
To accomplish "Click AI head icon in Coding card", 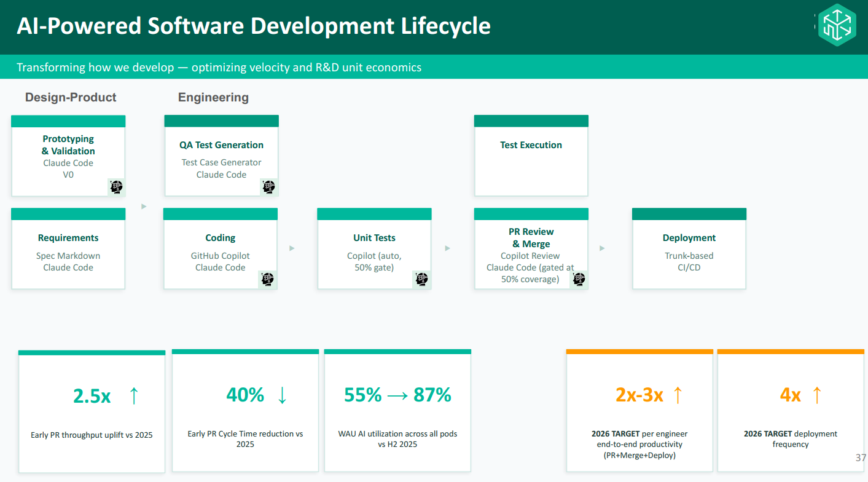I will tap(267, 280).
